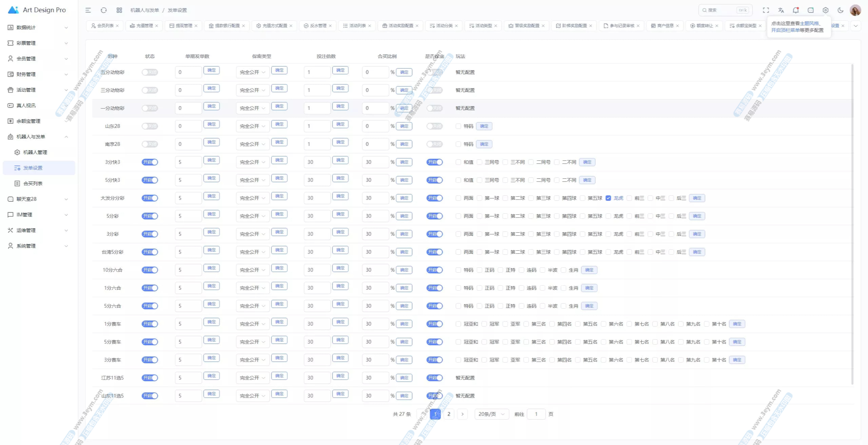Click the user avatar picture
This screenshot has width=868, height=445.
pos(855,10)
